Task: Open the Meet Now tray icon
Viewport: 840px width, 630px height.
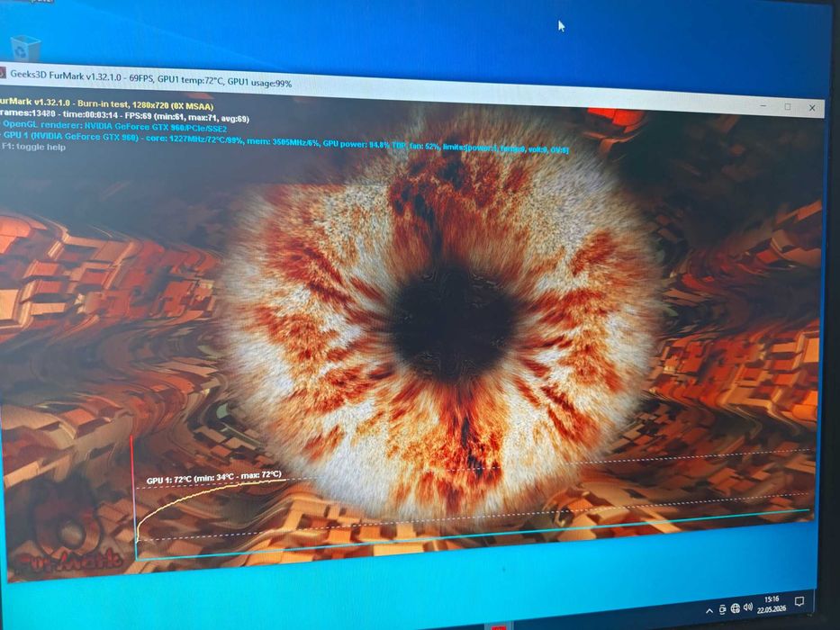Action: click(723, 609)
